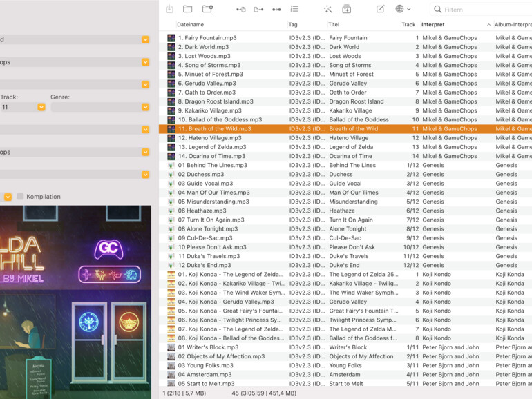Screen dimensions: 532x399
Task: Sort by the Album-Interpret column header
Action: coord(513,25)
